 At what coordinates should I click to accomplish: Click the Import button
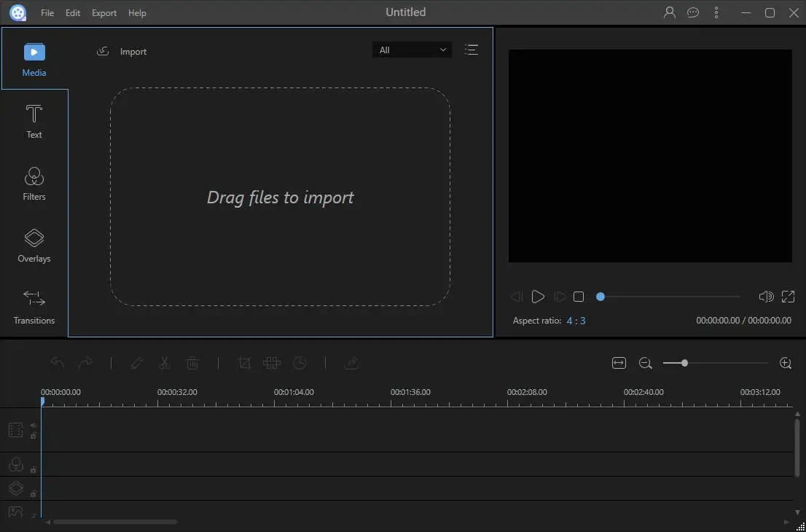[x=122, y=52]
